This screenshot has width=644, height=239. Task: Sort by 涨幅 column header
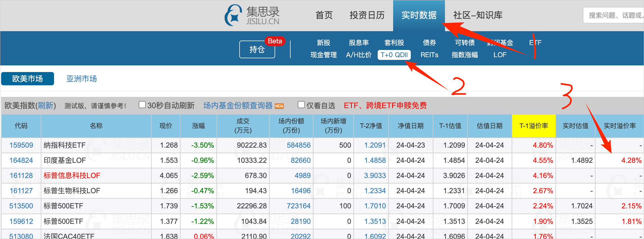coord(198,126)
